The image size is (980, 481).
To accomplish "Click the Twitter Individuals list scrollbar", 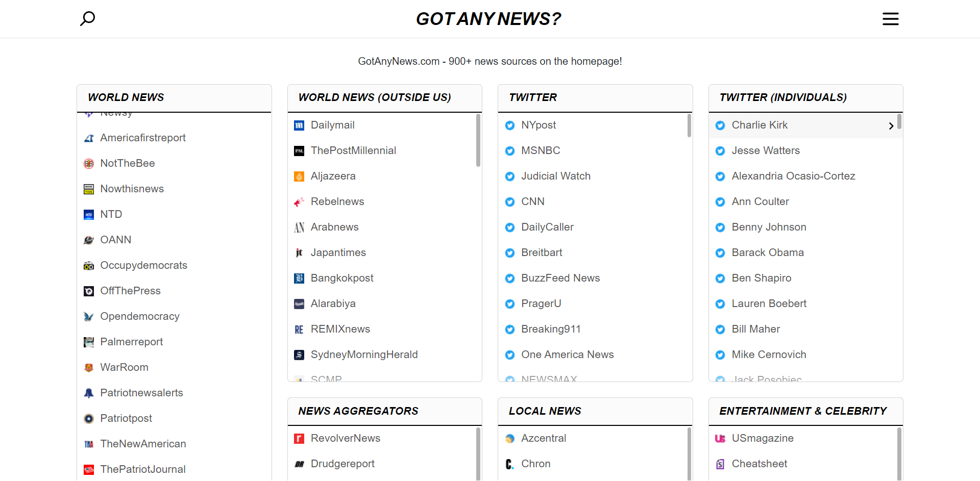I will [899, 121].
